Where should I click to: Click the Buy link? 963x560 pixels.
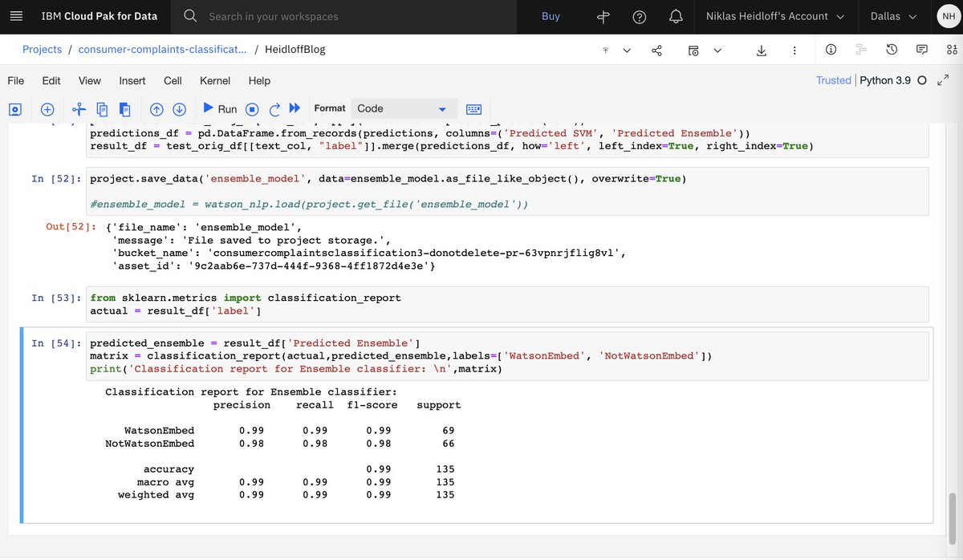551,16
